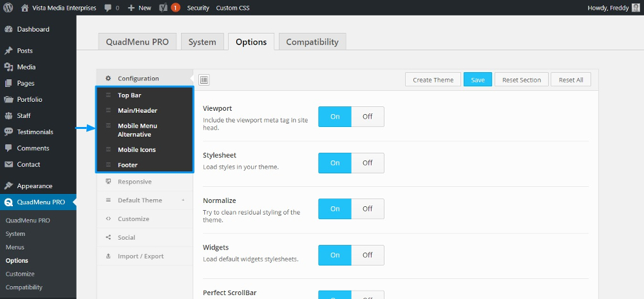Expand Default Theme plus indicator
This screenshot has height=299, width=644.
point(183,200)
